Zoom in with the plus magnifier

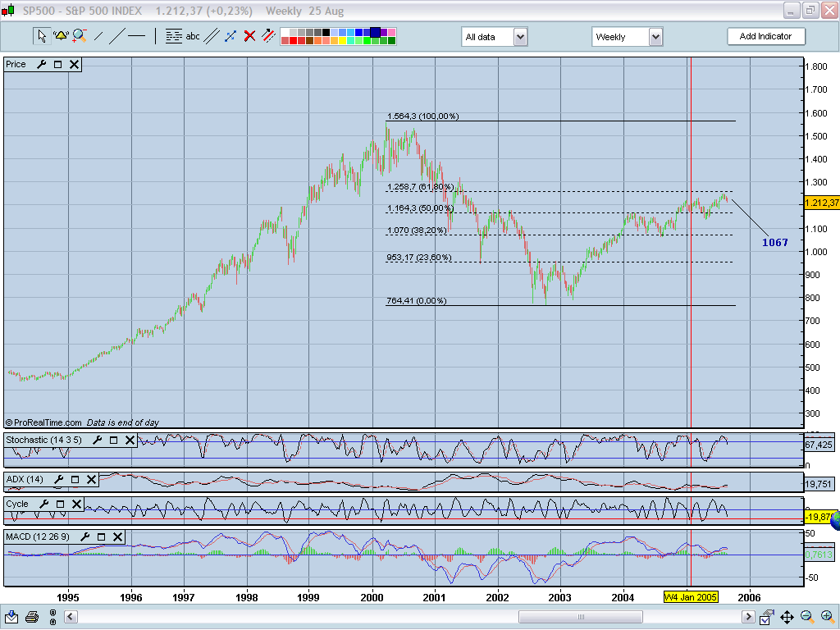click(x=827, y=617)
